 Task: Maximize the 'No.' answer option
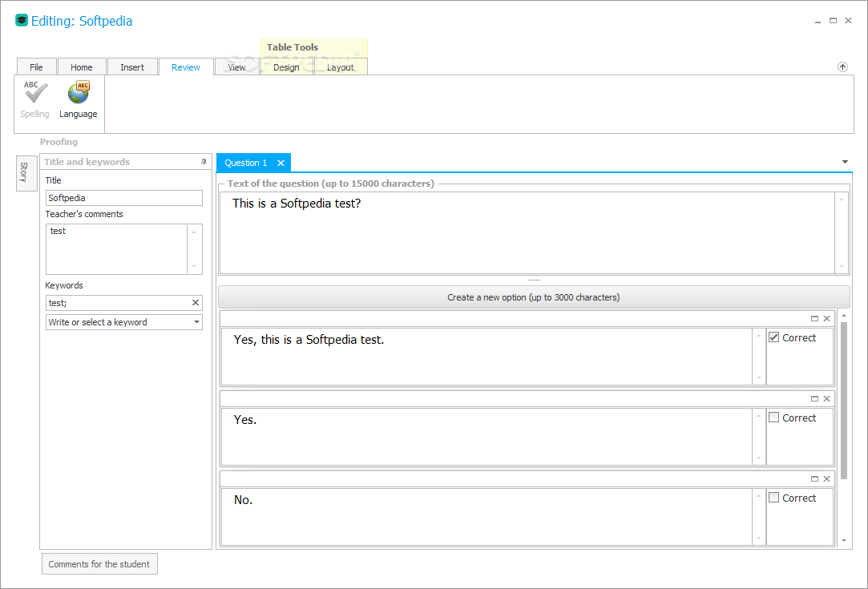tap(814, 479)
